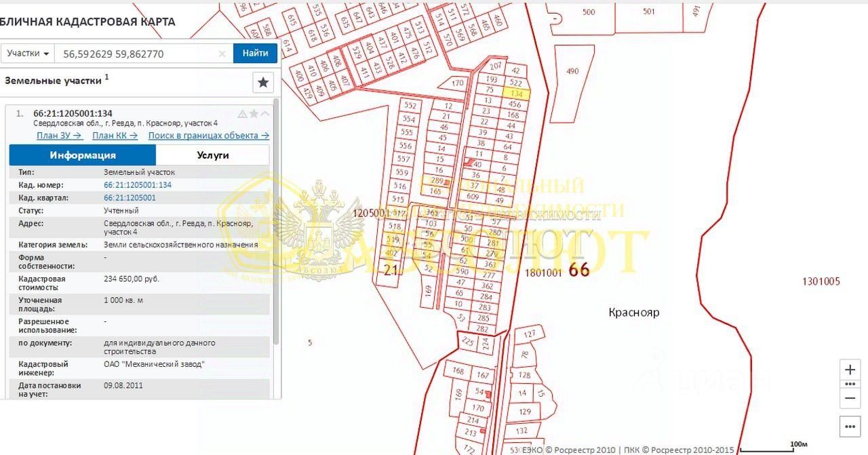Open Поиск в границах объекта link
This screenshot has width=868, height=455.
(x=209, y=136)
